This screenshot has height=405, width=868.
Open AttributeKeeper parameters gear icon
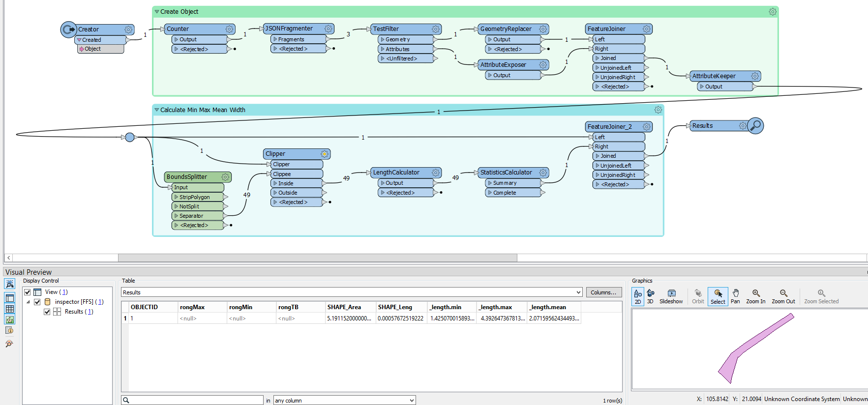(755, 76)
